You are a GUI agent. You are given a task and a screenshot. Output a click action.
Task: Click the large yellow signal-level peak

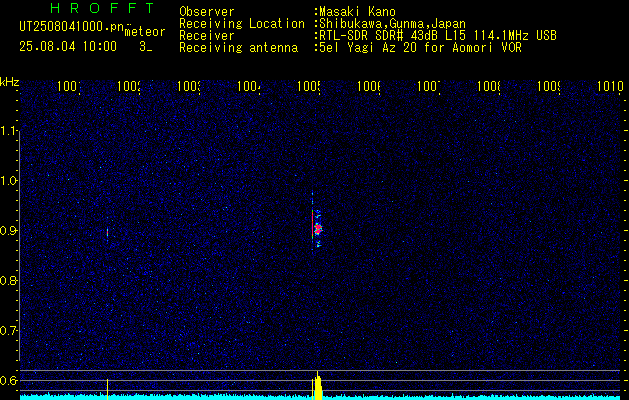point(318,386)
